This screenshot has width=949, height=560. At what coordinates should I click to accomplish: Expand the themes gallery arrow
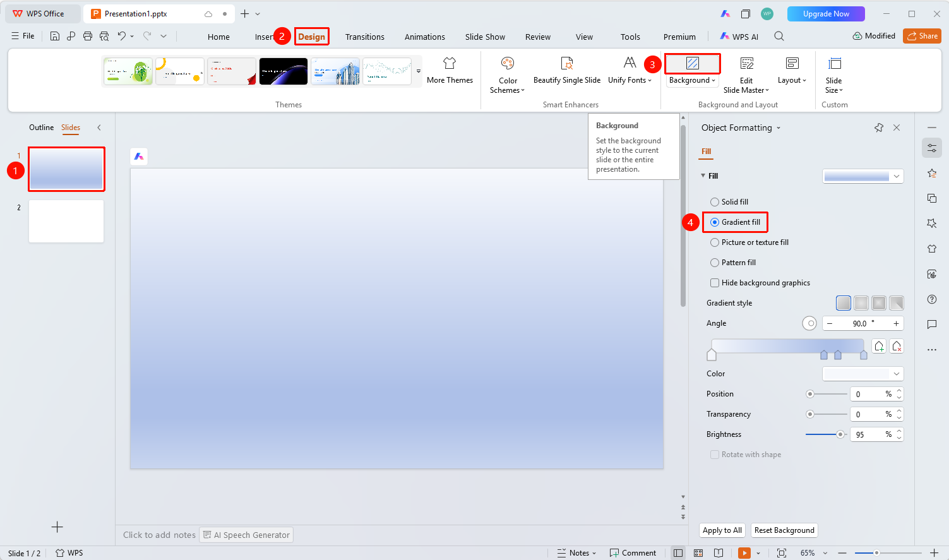click(418, 71)
